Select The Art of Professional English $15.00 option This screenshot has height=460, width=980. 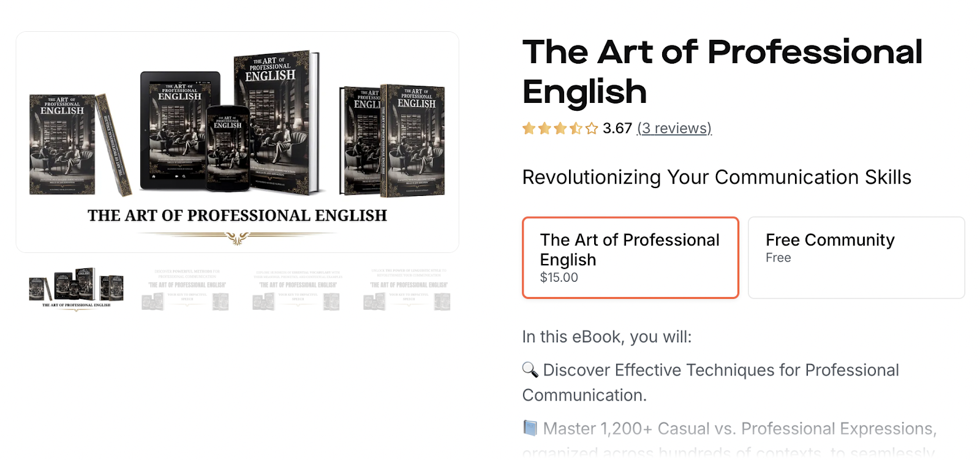630,257
